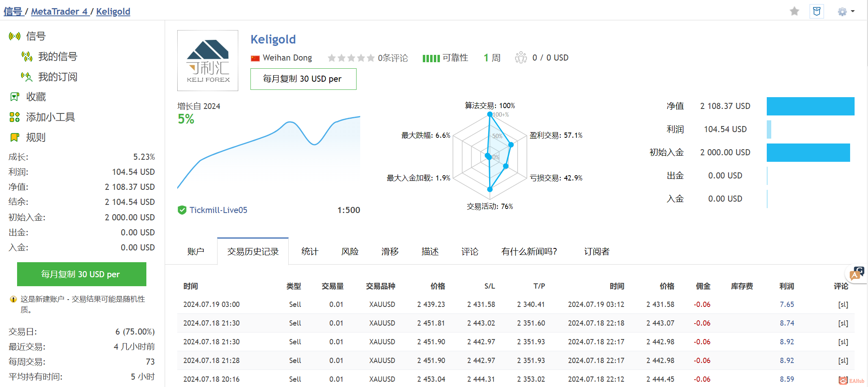
Task: Click the 类型 column header
Action: (x=294, y=286)
